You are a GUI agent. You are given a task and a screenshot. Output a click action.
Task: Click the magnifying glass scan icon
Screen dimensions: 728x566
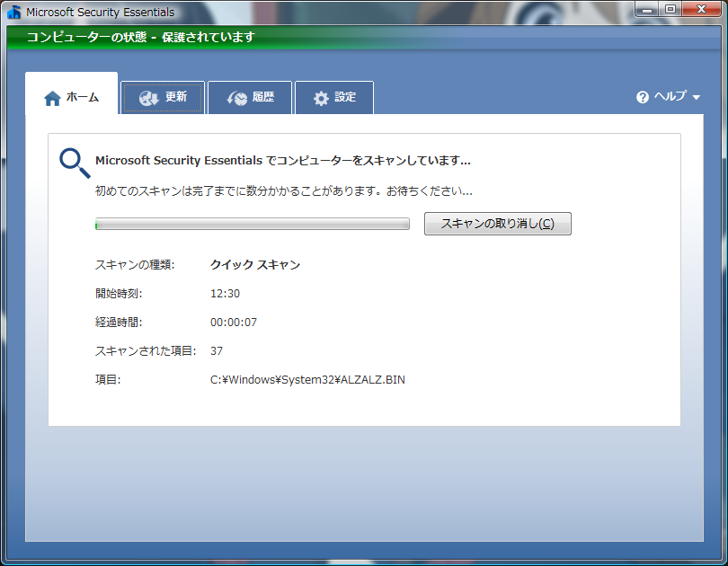(75, 163)
